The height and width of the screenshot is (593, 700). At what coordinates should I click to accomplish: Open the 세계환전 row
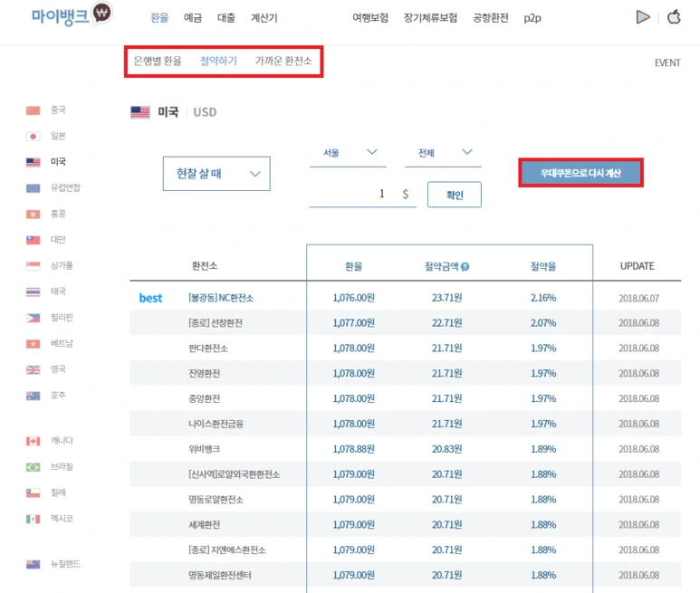(x=406, y=524)
